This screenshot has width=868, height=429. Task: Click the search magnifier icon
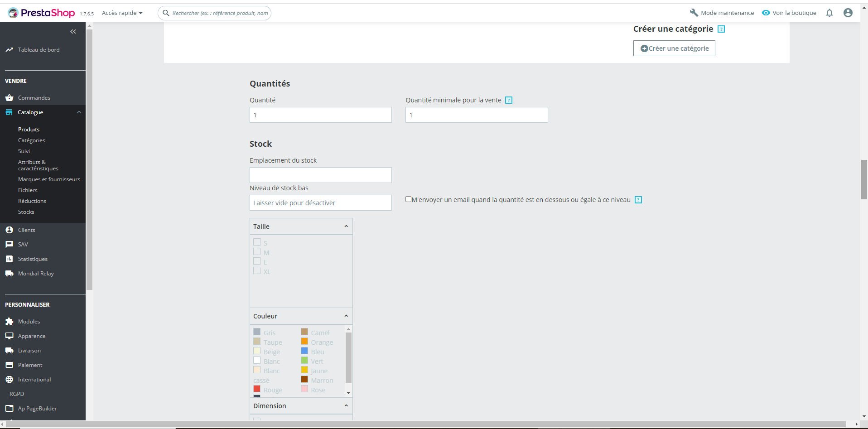(166, 13)
